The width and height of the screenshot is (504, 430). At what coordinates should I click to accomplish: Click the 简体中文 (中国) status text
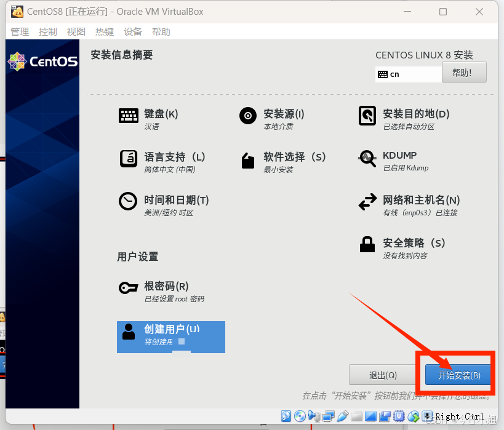(x=170, y=170)
